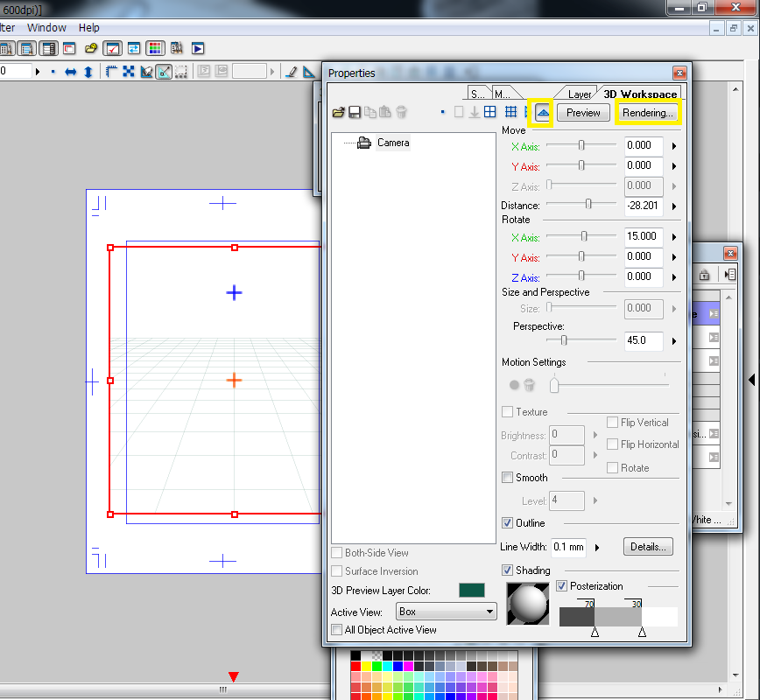Uncheck the Outline checkbox
The height and width of the screenshot is (700, 760).
508,523
